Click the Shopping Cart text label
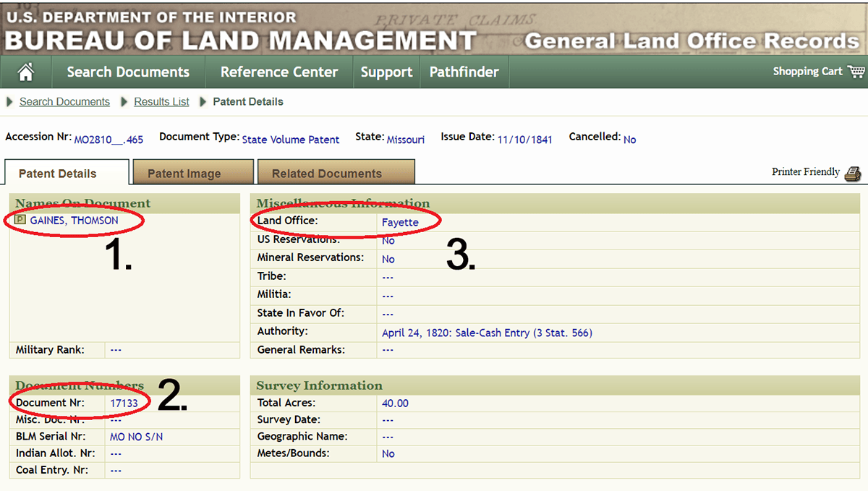The height and width of the screenshot is (491, 868). tap(807, 72)
